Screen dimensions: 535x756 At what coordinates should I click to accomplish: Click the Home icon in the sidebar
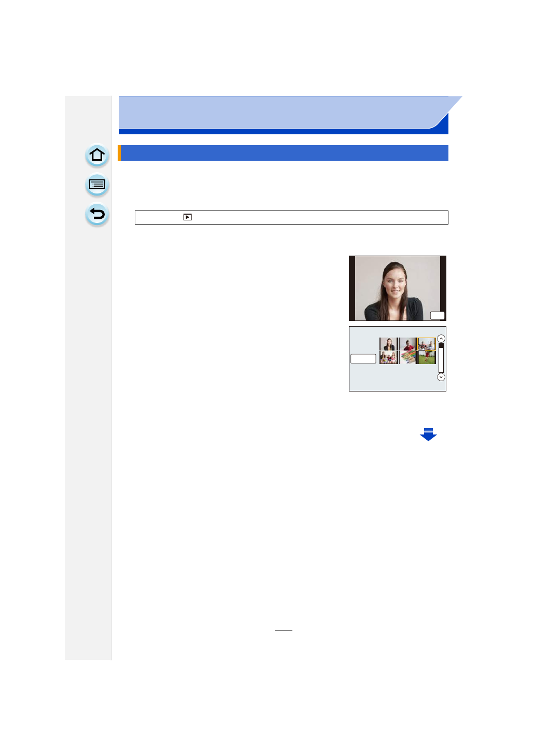tap(97, 155)
